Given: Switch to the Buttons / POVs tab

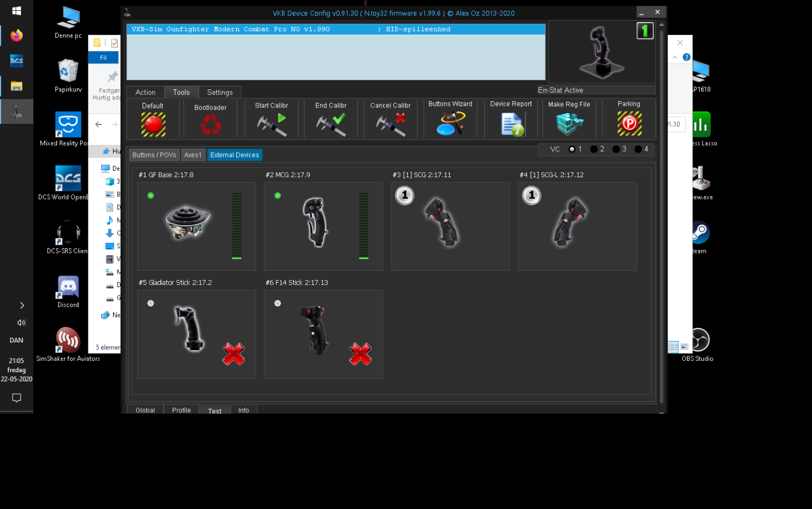Looking at the screenshot, I should coord(154,155).
